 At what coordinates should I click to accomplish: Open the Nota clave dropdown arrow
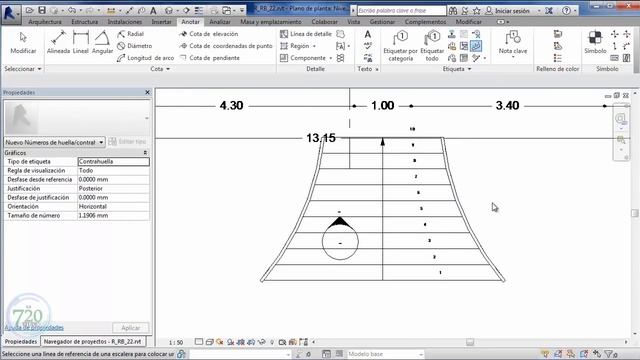(513, 57)
